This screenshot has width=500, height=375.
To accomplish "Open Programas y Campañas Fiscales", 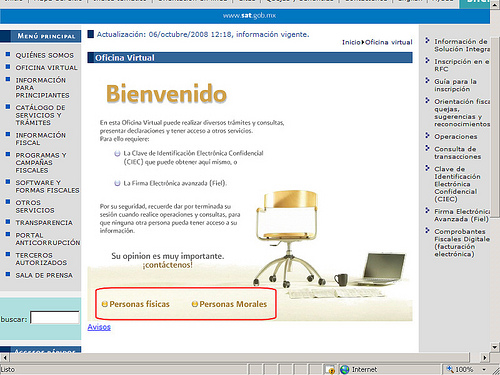I will (x=41, y=163).
